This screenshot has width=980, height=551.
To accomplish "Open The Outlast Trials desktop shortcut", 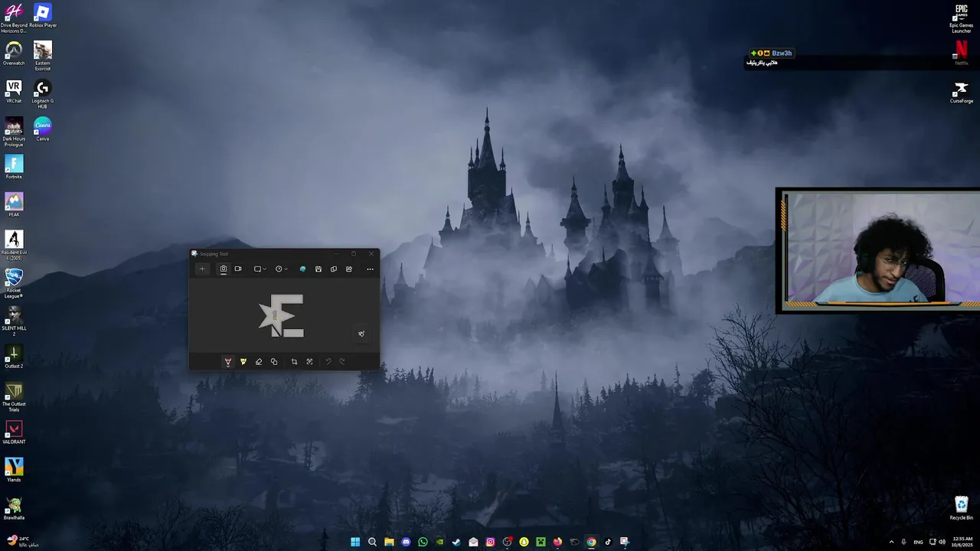I will [x=14, y=397].
